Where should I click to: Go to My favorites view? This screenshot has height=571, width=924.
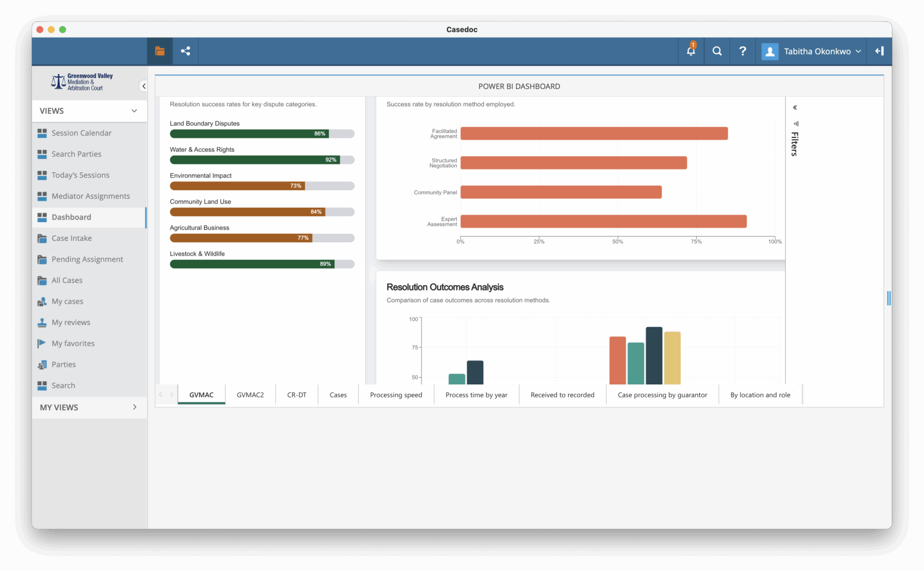[x=89, y=343]
